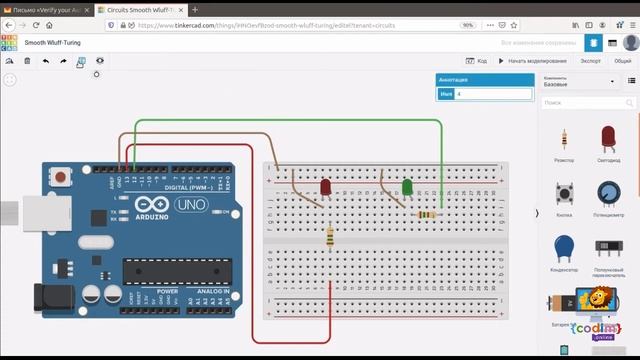Screen dimensions: 640x360
Task: Open the annotation notes tool
Action: tap(81, 62)
